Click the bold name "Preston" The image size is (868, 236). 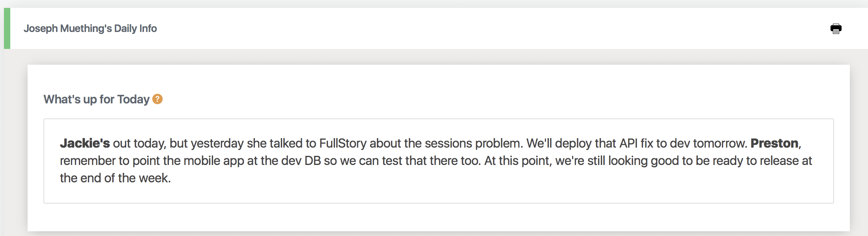(774, 143)
